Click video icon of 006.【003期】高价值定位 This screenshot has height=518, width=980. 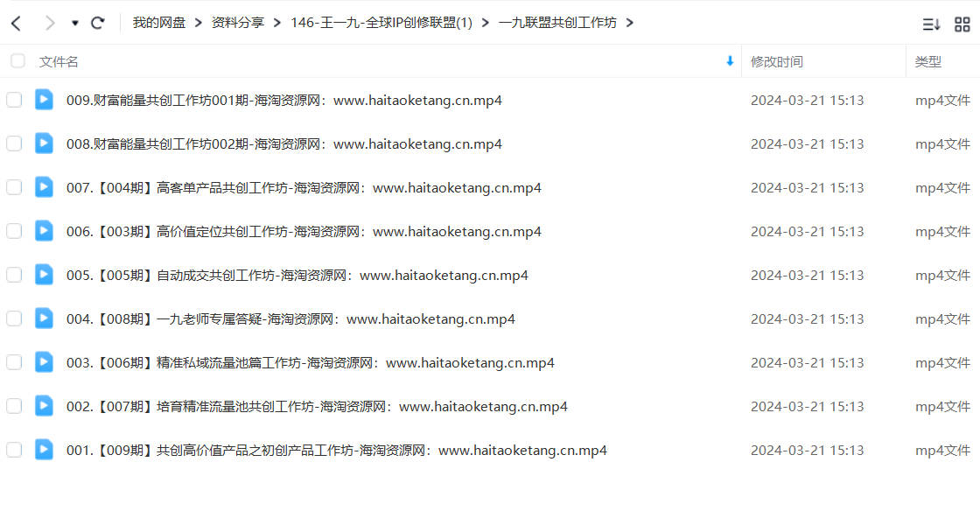coord(44,231)
